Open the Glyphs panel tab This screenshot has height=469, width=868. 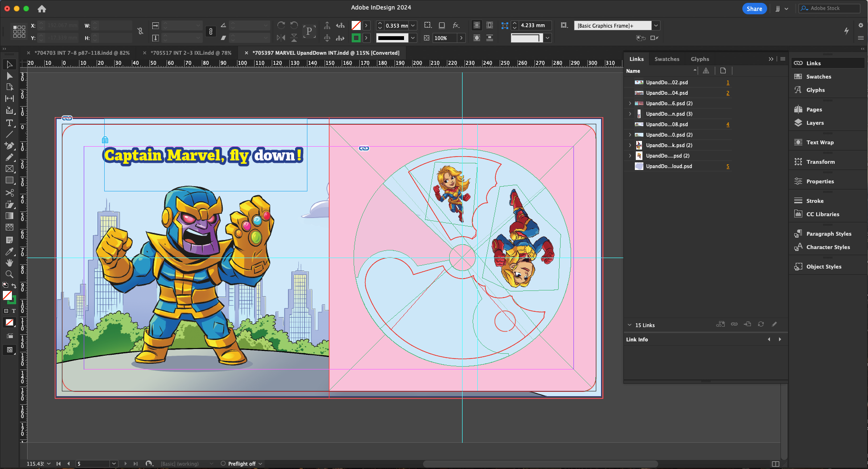click(700, 59)
